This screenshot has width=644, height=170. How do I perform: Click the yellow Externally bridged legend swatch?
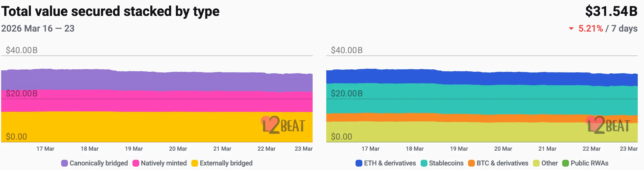click(x=195, y=163)
